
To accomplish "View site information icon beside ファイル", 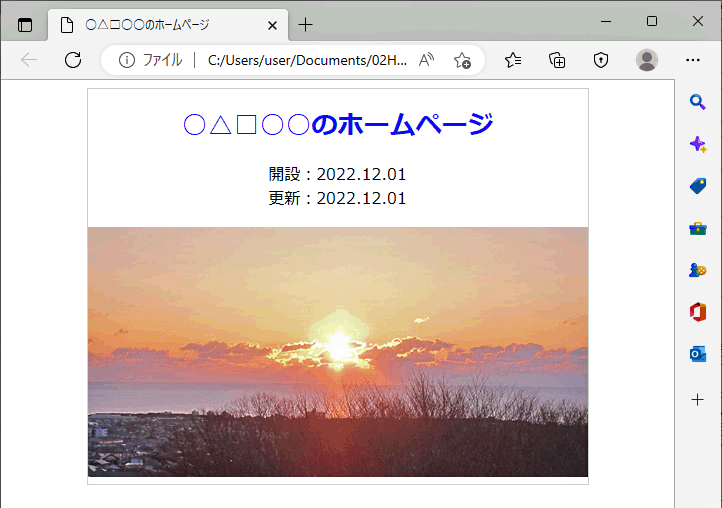I will [x=127, y=60].
